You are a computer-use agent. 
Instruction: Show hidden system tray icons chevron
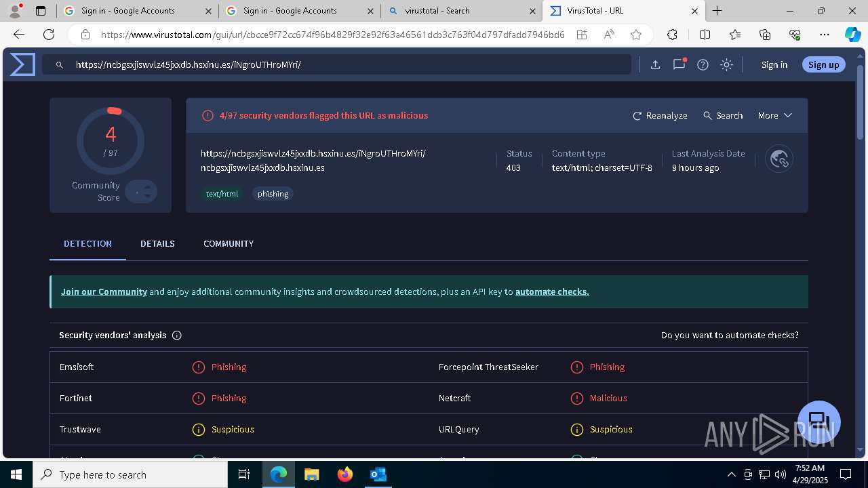click(x=731, y=474)
